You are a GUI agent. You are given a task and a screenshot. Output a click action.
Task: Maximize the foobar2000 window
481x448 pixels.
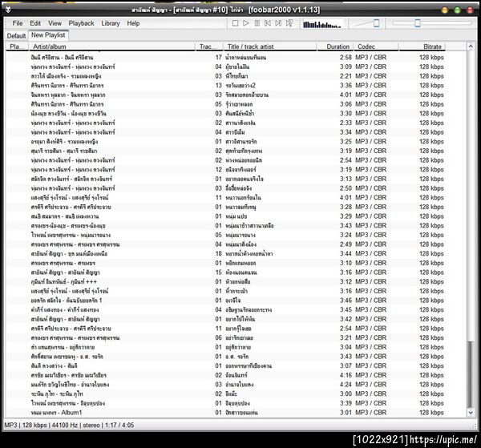pyautogui.click(x=457, y=10)
